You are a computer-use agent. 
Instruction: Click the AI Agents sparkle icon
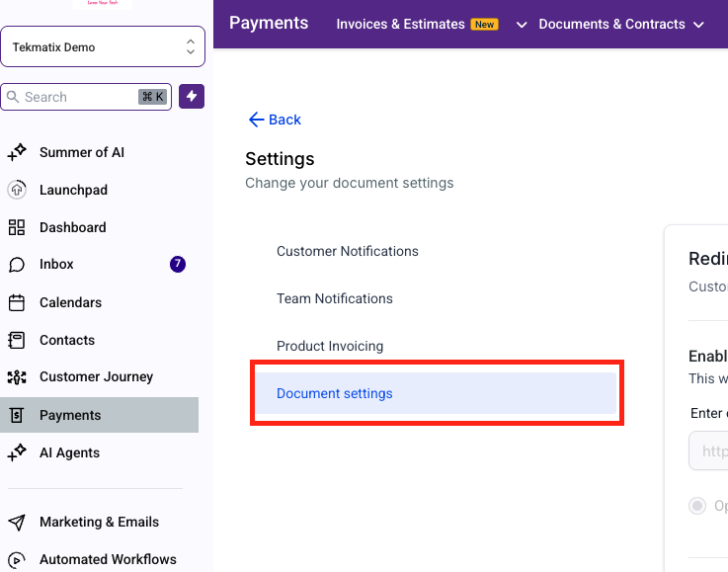click(x=17, y=452)
